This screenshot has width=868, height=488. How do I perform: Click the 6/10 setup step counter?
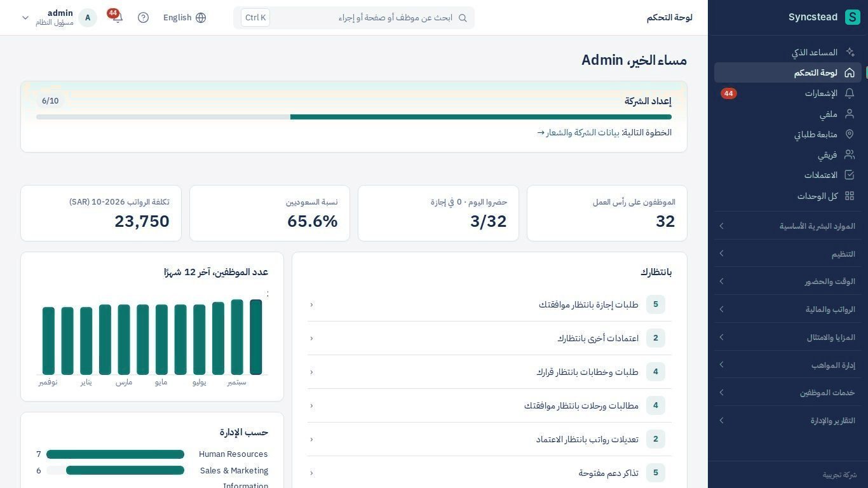tap(50, 101)
